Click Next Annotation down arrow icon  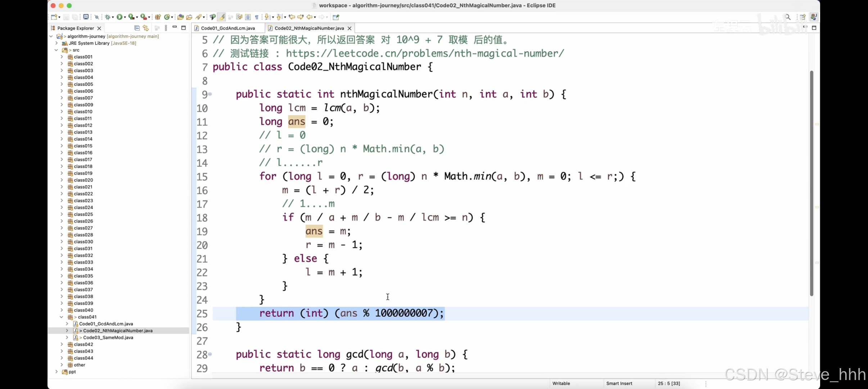267,17
